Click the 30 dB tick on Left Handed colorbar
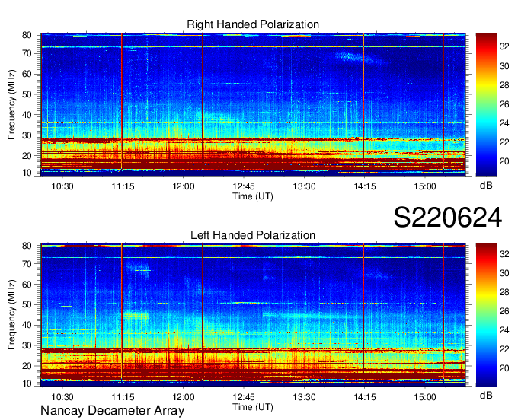 click(504, 273)
